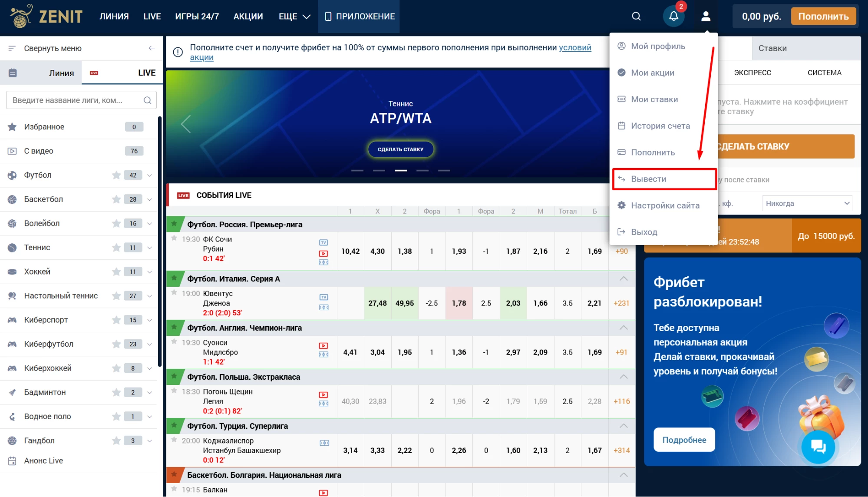The height and width of the screenshot is (497, 868).
Task: Collapse the menu using the left arrow icon
Action: [151, 48]
